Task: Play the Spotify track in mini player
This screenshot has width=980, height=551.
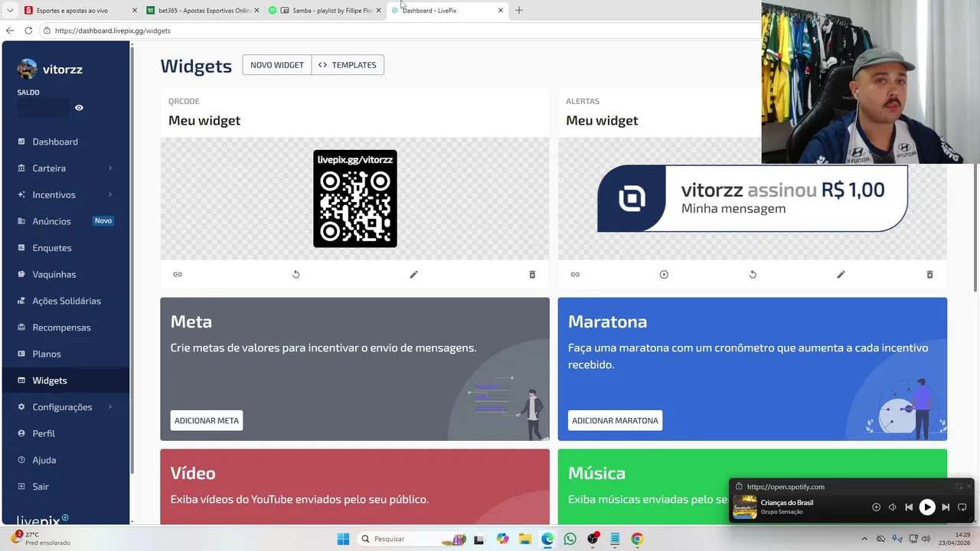Action: [927, 507]
